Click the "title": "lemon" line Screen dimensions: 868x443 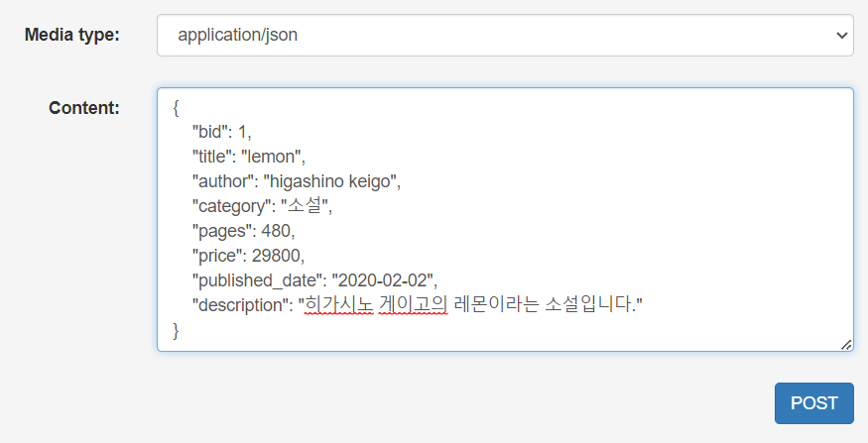(249, 157)
